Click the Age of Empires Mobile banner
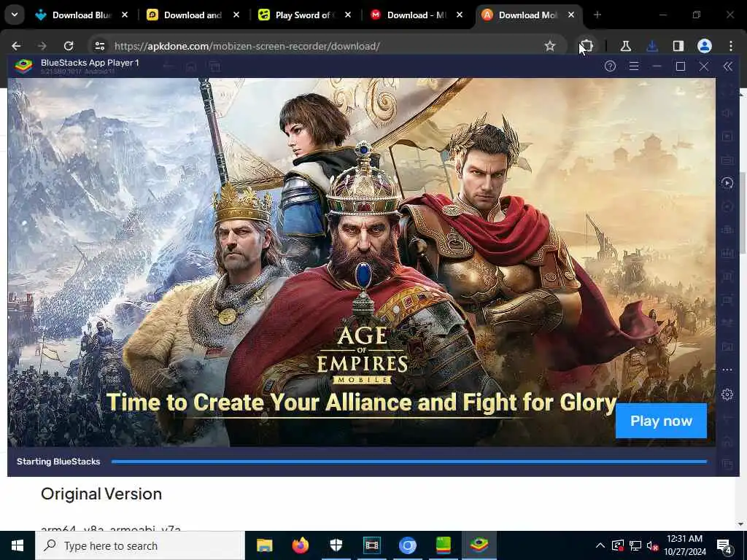747x560 pixels. [361, 262]
